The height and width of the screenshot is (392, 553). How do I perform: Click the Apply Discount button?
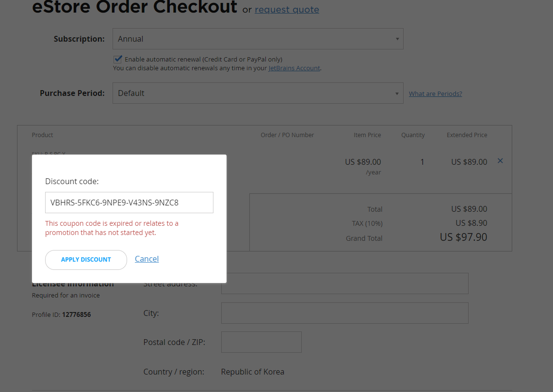pos(86,260)
